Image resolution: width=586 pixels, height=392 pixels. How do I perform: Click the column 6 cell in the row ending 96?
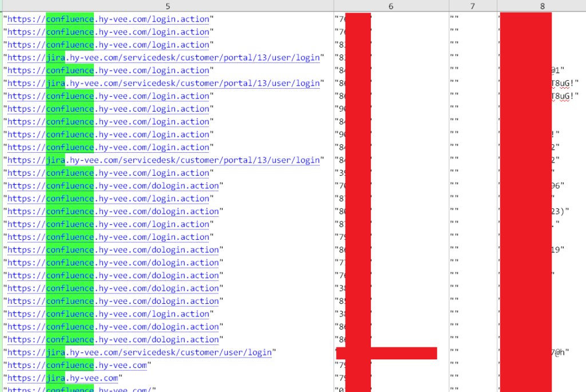tap(391, 186)
